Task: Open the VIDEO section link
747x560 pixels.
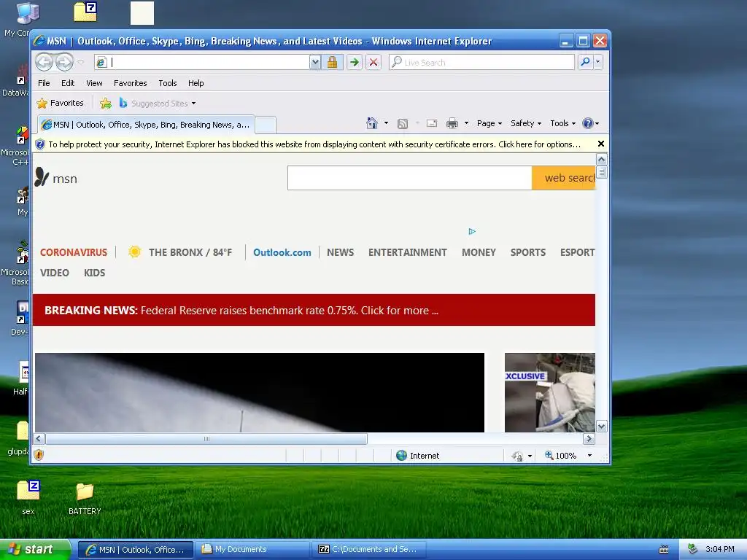Action: [54, 273]
